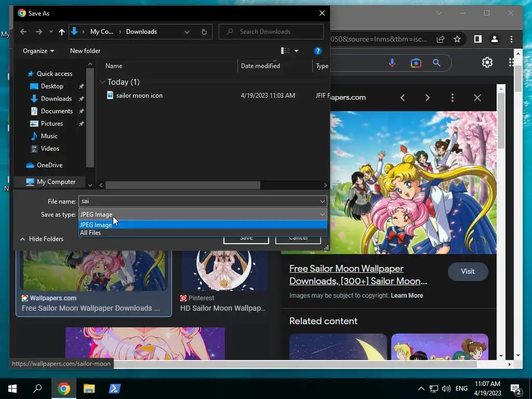Refresh the Downloads folder view
The image size is (532, 399).
(x=204, y=32)
